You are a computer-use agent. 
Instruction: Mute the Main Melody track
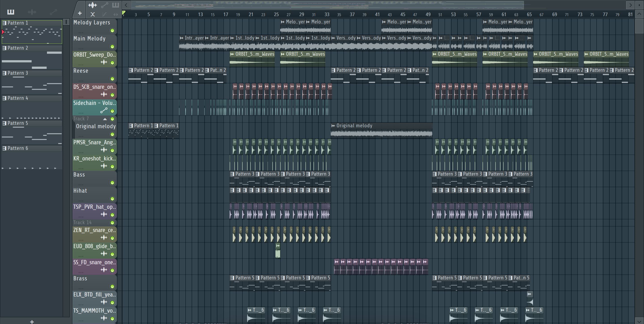coord(112,47)
